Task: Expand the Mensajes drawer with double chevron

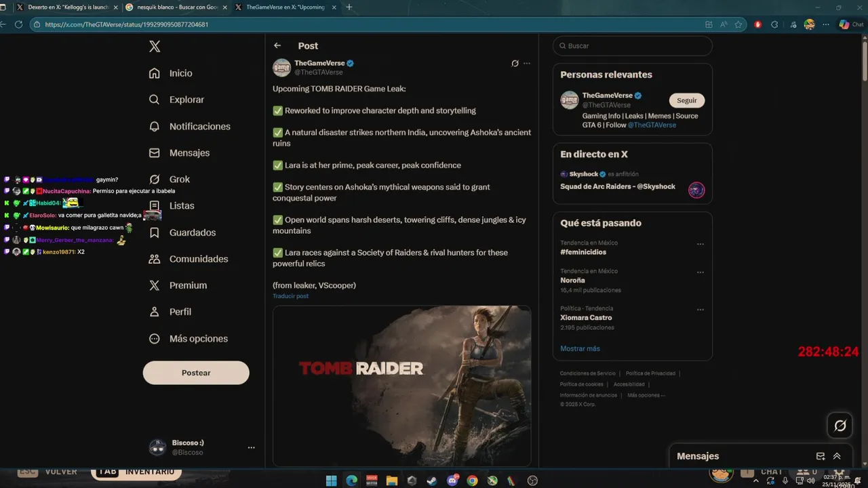Action: [837, 456]
